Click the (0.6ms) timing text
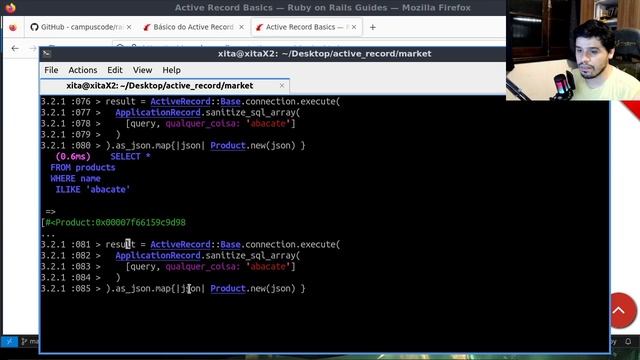The width and height of the screenshot is (640, 360). 73,156
